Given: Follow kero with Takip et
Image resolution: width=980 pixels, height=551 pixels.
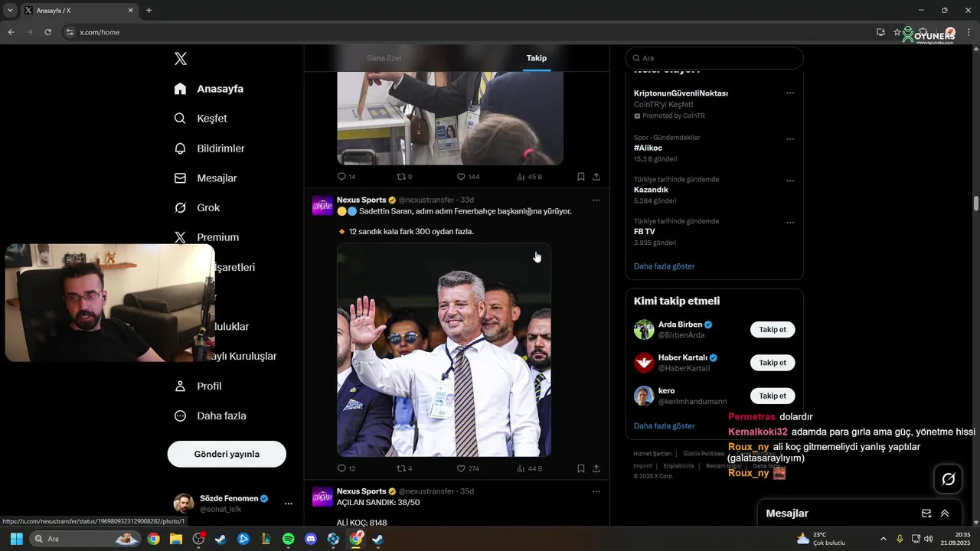Looking at the screenshot, I should [773, 396].
